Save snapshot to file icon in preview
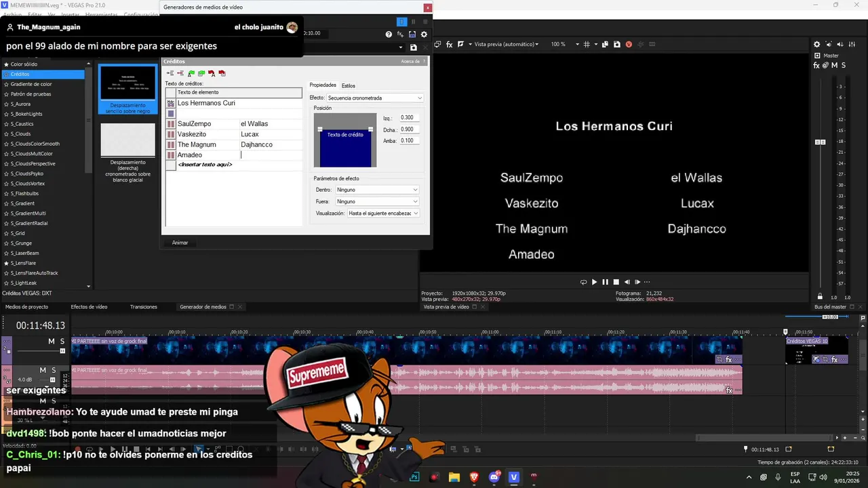 click(x=616, y=44)
